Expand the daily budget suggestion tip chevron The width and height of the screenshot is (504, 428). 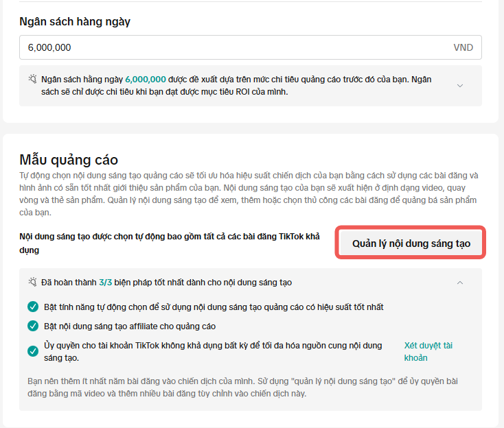(460, 86)
